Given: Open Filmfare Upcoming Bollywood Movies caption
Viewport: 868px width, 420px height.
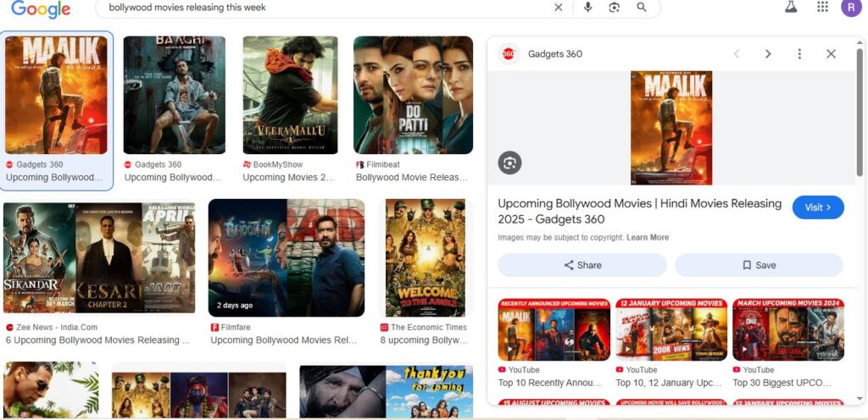Looking at the screenshot, I should 283,340.
